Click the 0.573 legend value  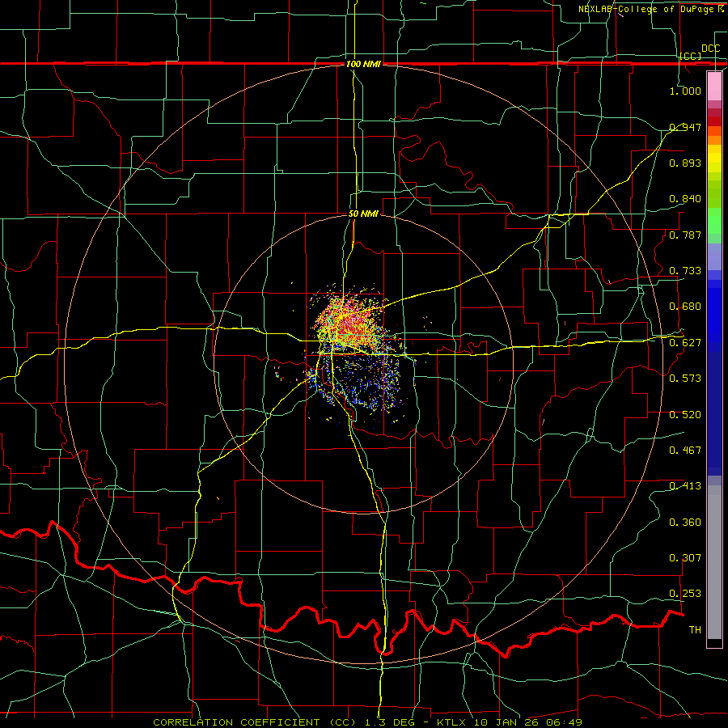685,379
